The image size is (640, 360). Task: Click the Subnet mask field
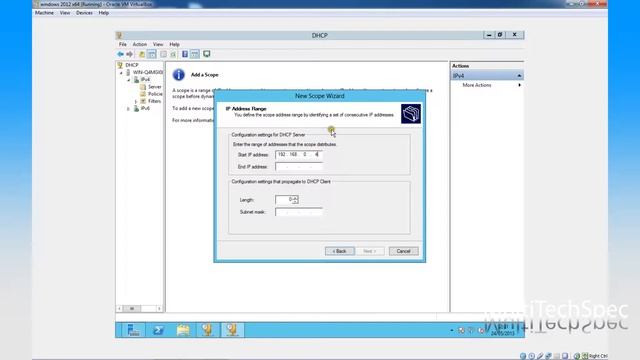click(299, 212)
